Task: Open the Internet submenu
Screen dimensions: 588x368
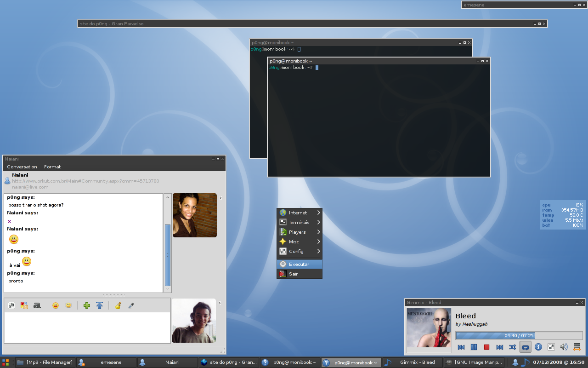Action: click(300, 213)
